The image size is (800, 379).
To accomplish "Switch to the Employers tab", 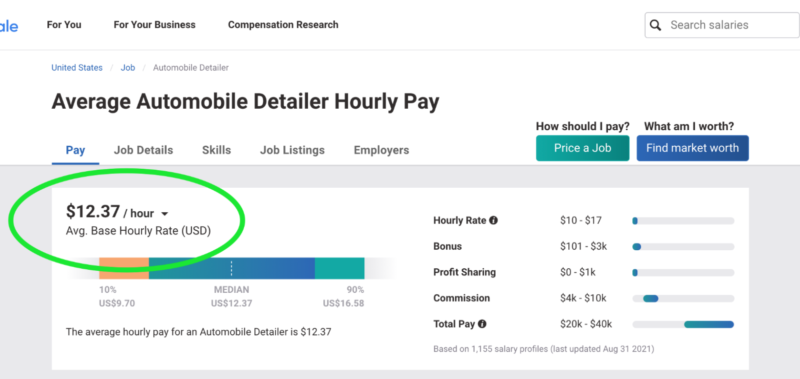I will [x=381, y=150].
